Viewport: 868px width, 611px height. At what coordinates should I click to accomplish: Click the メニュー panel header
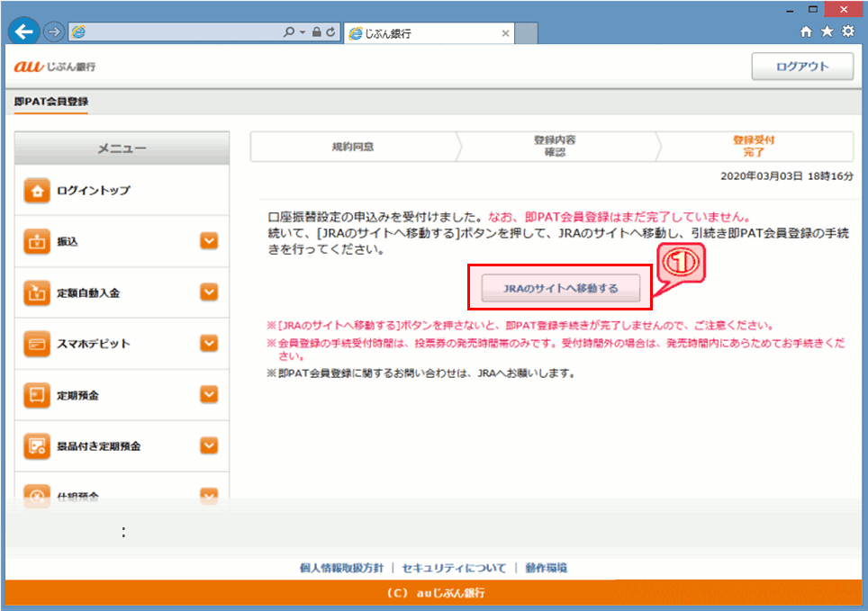point(122,148)
